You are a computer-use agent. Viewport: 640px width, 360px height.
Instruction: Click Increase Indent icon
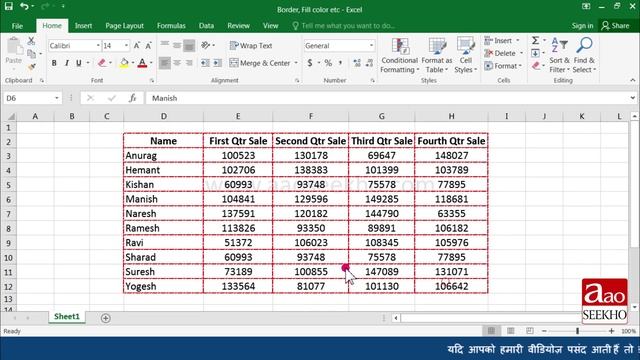point(218,63)
